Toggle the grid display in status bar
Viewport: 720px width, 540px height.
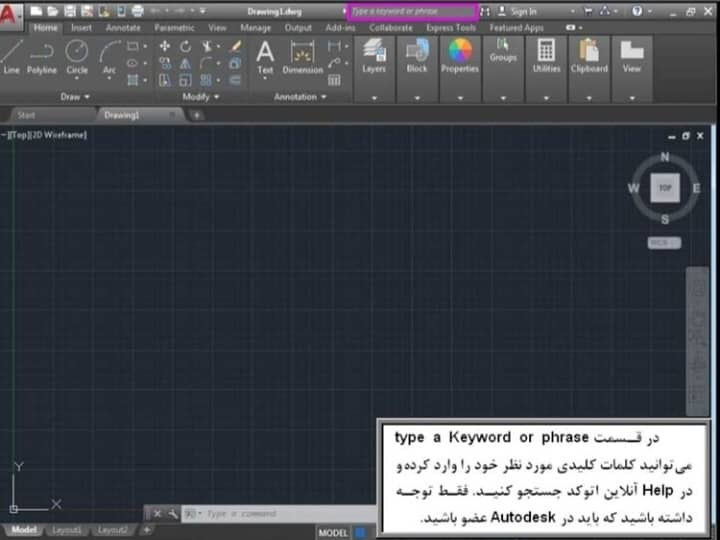tap(361, 533)
